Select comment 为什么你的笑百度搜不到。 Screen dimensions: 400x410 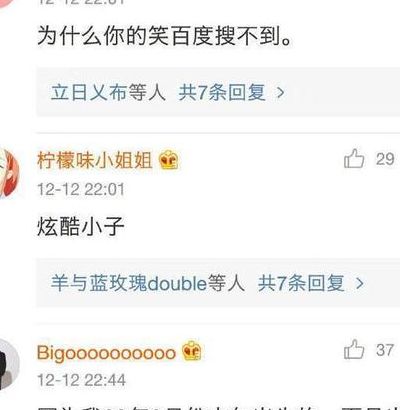point(165,35)
